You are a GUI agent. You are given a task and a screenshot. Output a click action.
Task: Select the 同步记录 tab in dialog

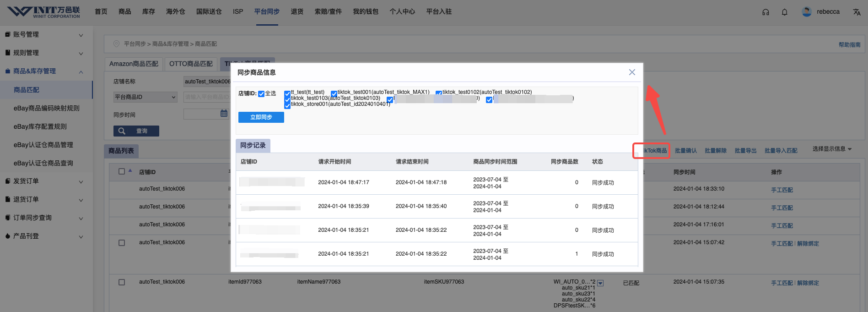pyautogui.click(x=253, y=145)
